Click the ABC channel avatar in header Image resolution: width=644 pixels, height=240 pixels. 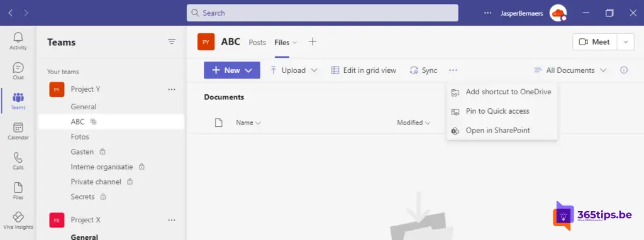click(x=206, y=42)
